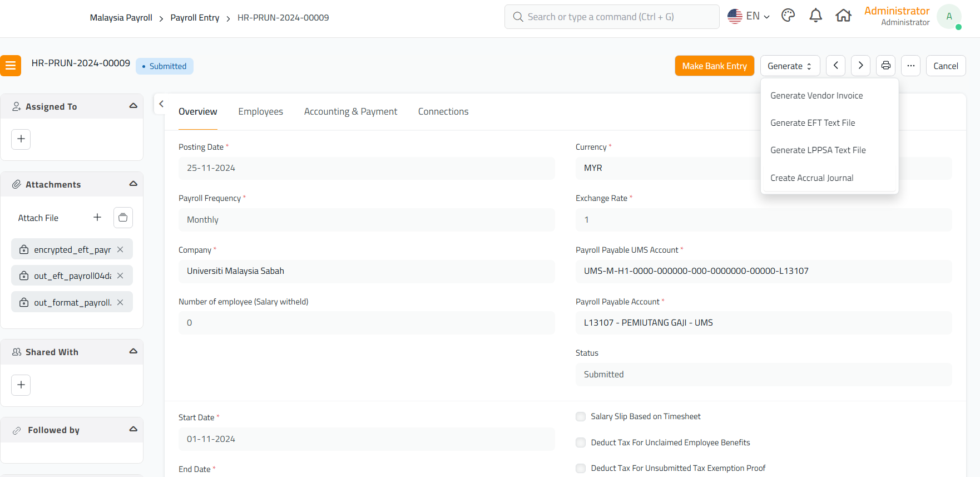Screen dimensions: 980x477
Task: Open the EN language dropdown
Action: [749, 16]
